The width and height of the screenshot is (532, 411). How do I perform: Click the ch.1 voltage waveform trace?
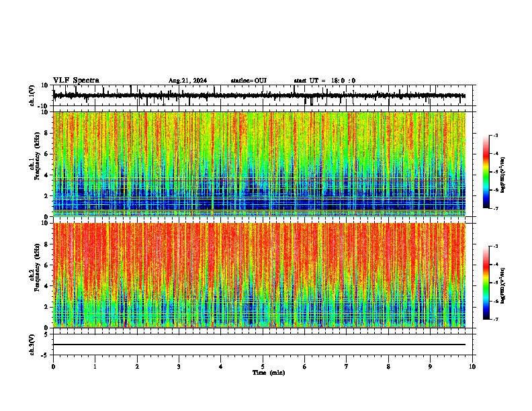click(x=259, y=95)
